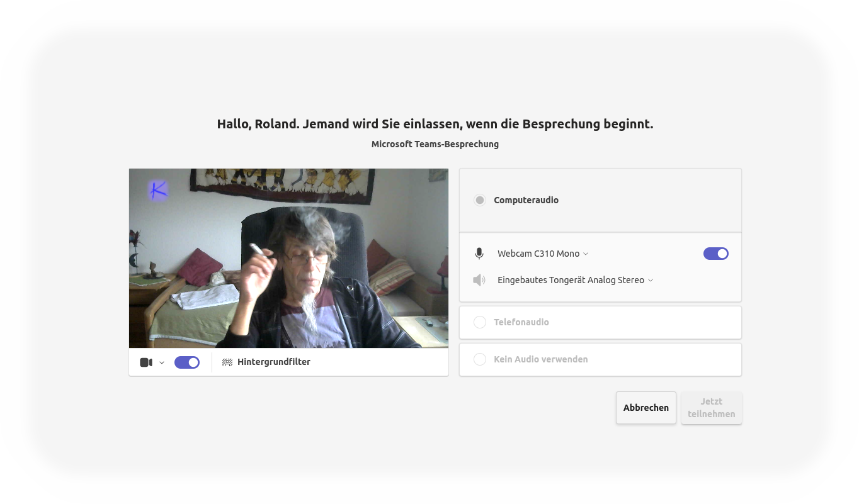This screenshot has height=504, width=859.
Task: Click the microphone icon
Action: pyautogui.click(x=479, y=254)
